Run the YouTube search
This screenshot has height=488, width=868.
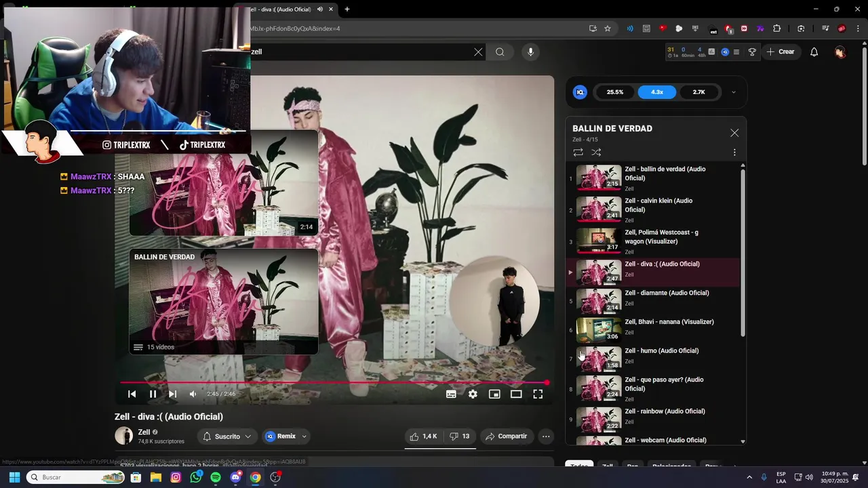click(500, 52)
